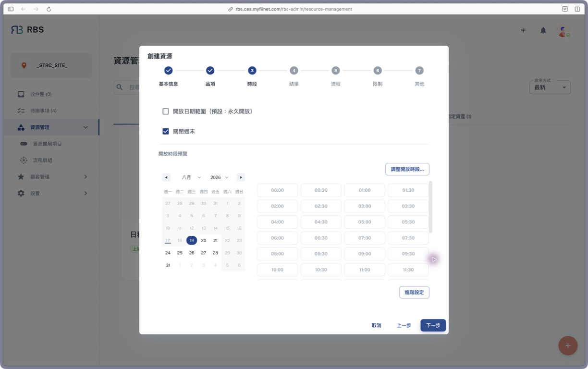
Task: Open 收件匣 (0) in sidebar
Action: pyautogui.click(x=51, y=94)
